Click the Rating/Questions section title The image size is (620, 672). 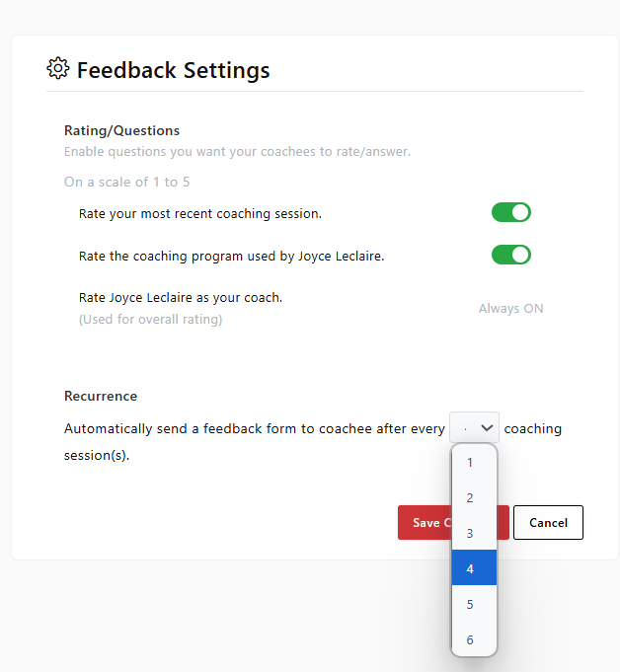121,130
